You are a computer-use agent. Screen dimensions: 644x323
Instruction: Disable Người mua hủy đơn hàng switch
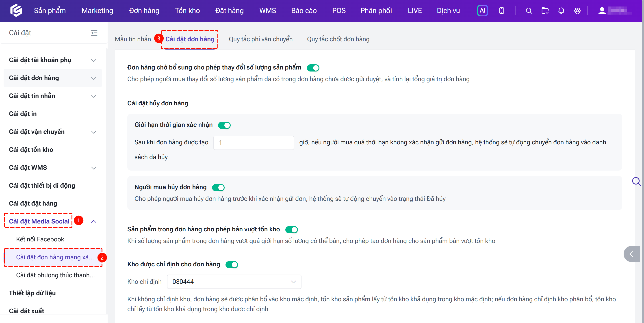click(218, 187)
